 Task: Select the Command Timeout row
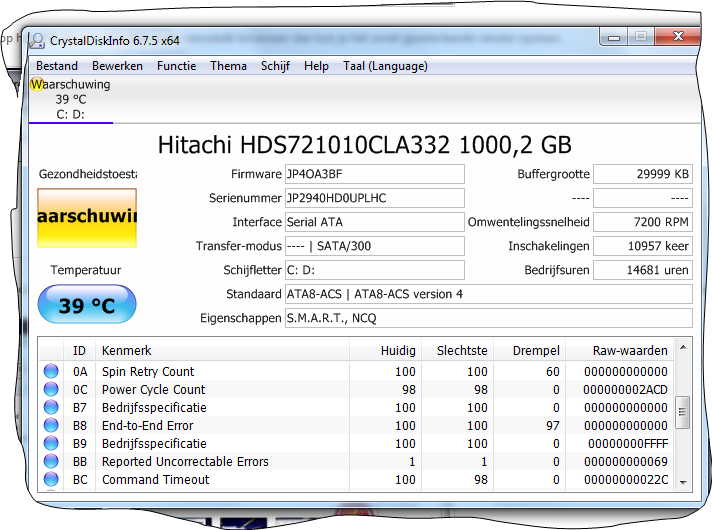pyautogui.click(x=356, y=480)
